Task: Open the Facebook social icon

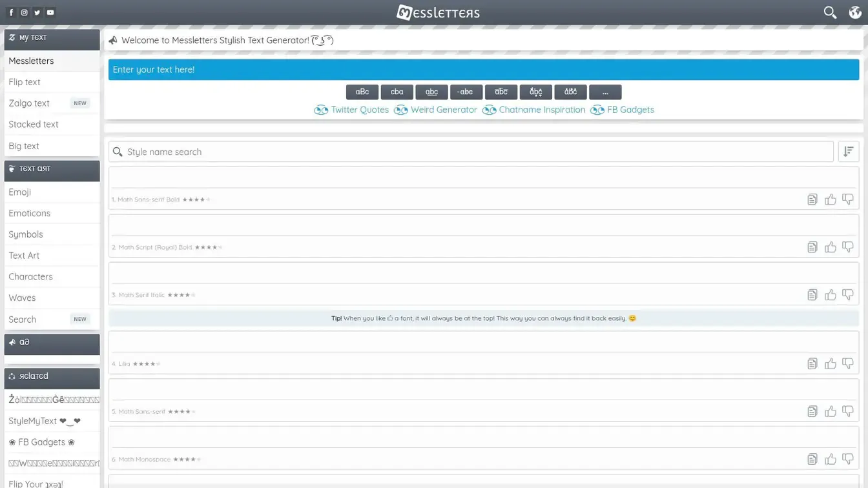Action: (x=11, y=12)
